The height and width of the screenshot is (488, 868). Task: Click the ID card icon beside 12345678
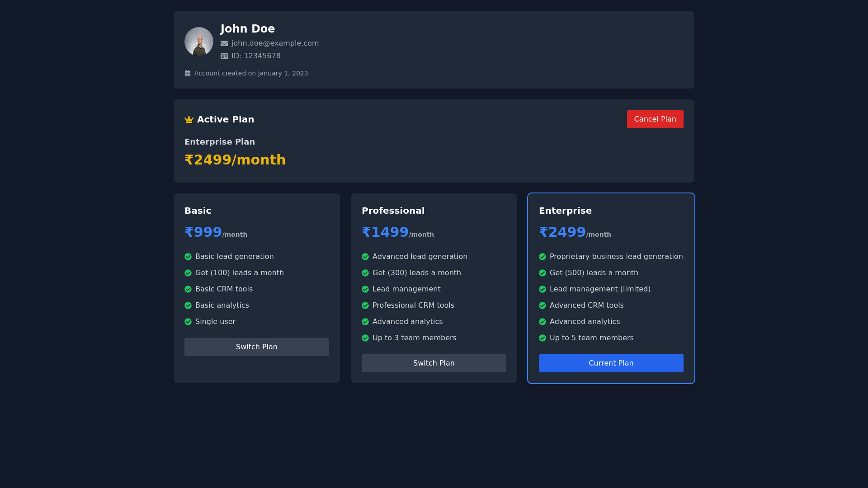coord(224,56)
